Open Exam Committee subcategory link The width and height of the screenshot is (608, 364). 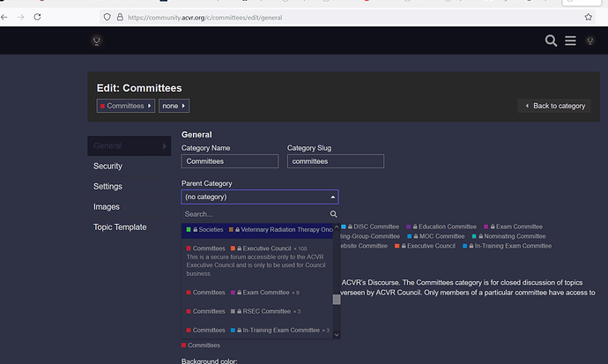(x=513, y=227)
